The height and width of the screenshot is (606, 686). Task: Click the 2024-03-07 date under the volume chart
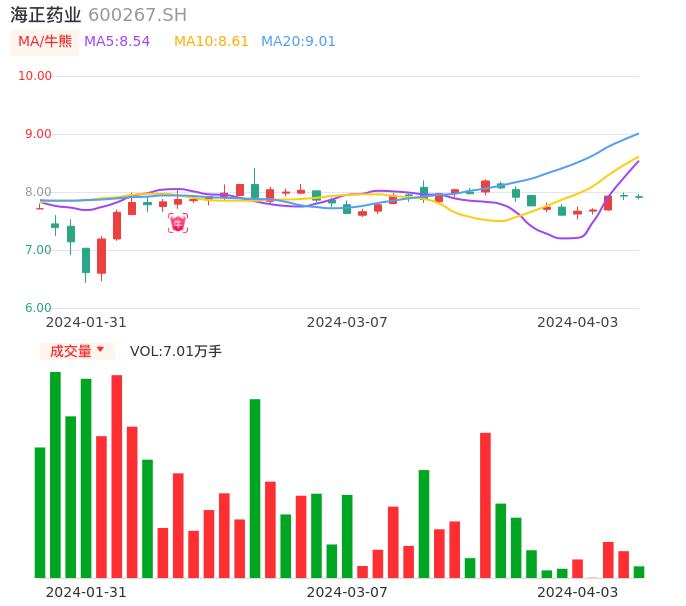tap(347, 592)
